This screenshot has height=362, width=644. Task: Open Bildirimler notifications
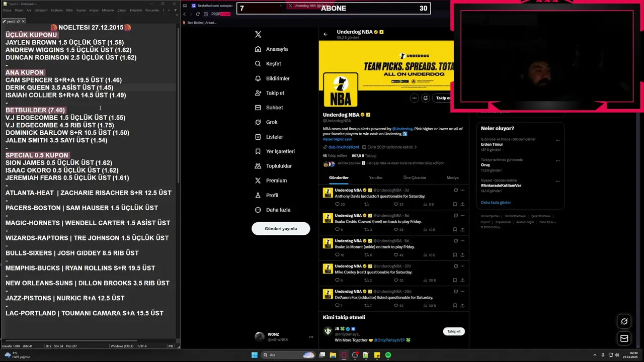click(x=272, y=78)
